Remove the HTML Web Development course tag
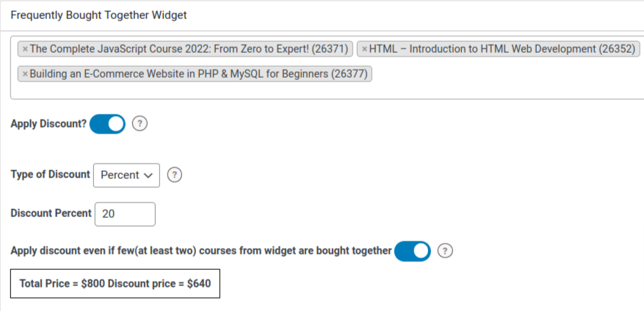 pos(364,49)
